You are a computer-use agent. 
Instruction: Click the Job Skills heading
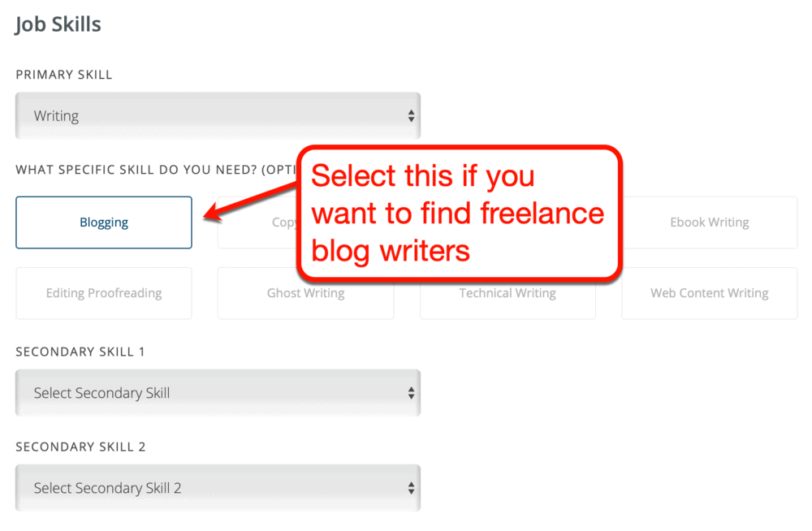[58, 24]
